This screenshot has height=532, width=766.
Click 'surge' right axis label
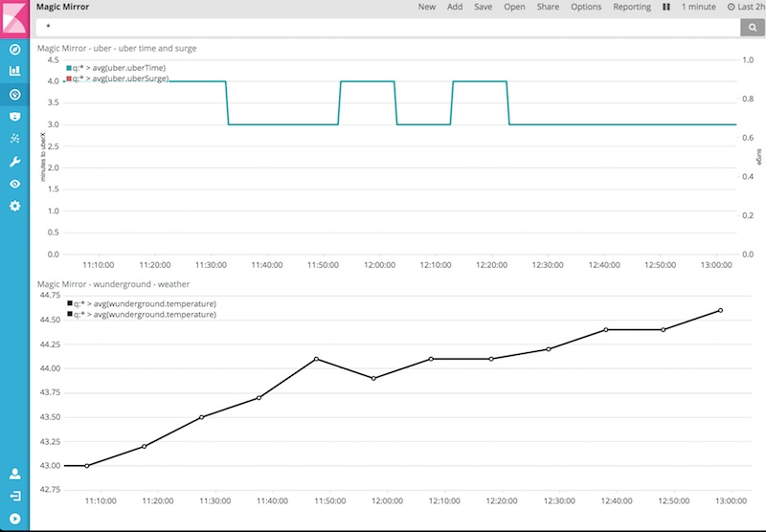758,157
